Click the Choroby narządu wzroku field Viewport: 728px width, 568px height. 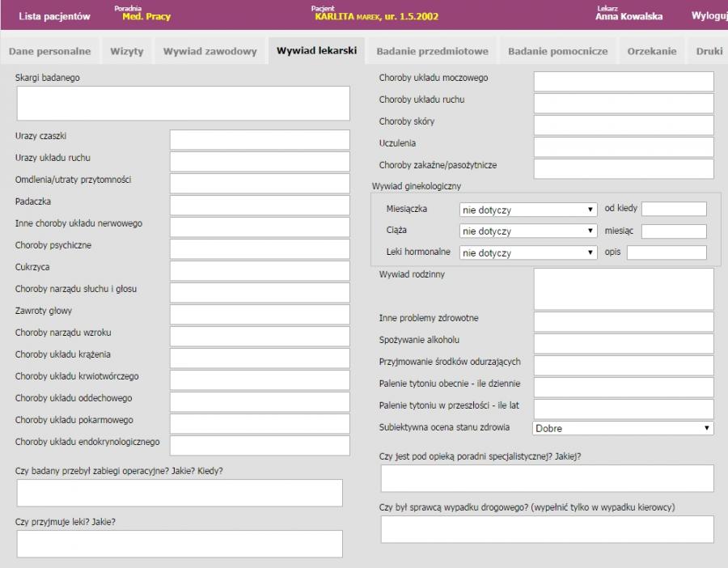coord(260,337)
